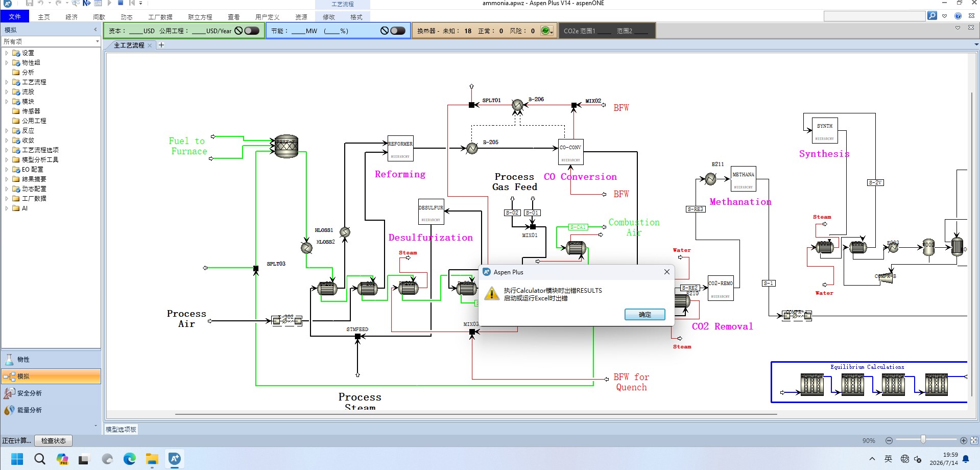Click the 确定 button in the error dialog

point(644,314)
